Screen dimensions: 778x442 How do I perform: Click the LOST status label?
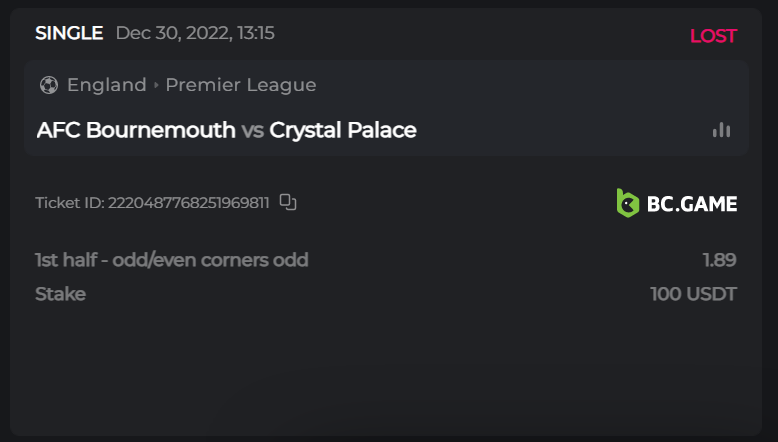click(x=713, y=36)
